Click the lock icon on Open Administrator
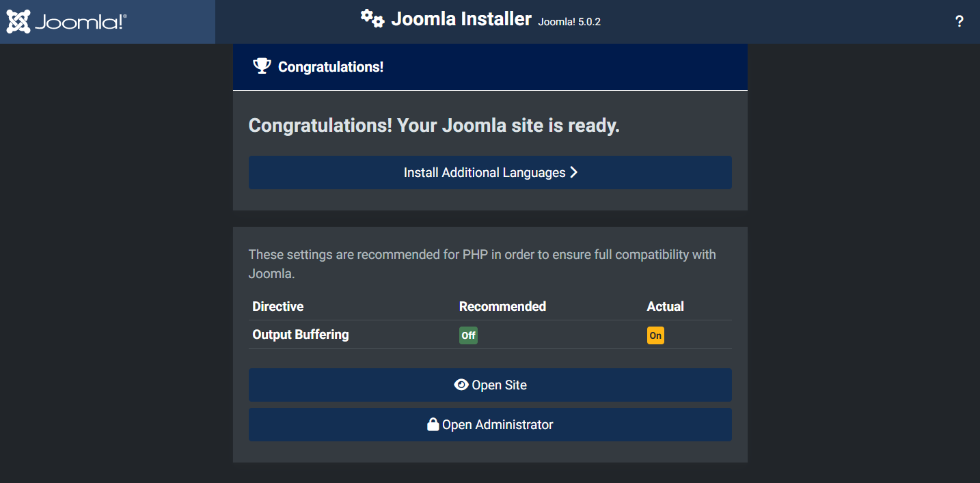 pyautogui.click(x=433, y=424)
